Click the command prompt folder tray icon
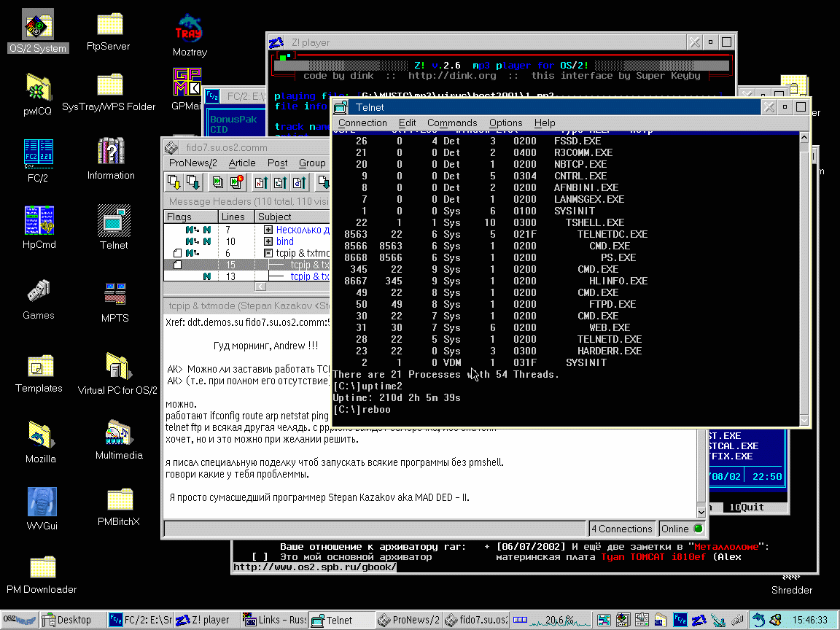840x630 pixels. (x=661, y=620)
